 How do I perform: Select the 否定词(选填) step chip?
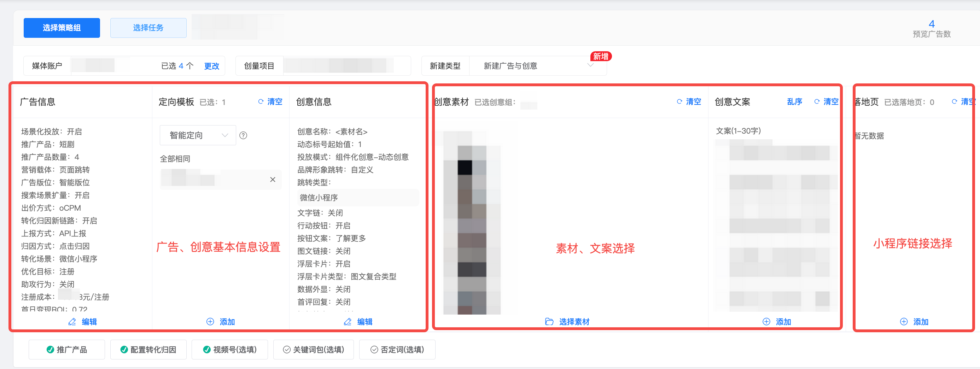click(x=397, y=350)
